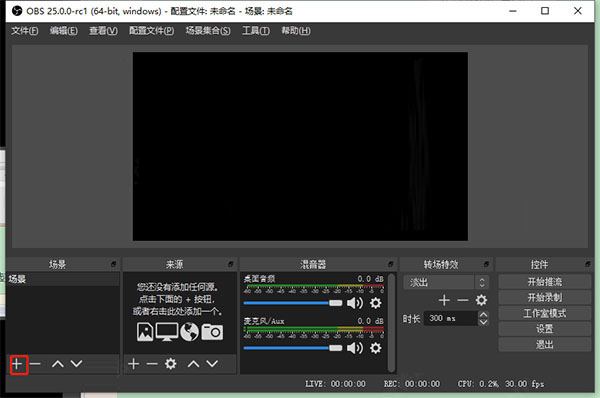This screenshot has width=600, height=398.
Task: Click the 退出 exit button
Action: pyautogui.click(x=545, y=344)
